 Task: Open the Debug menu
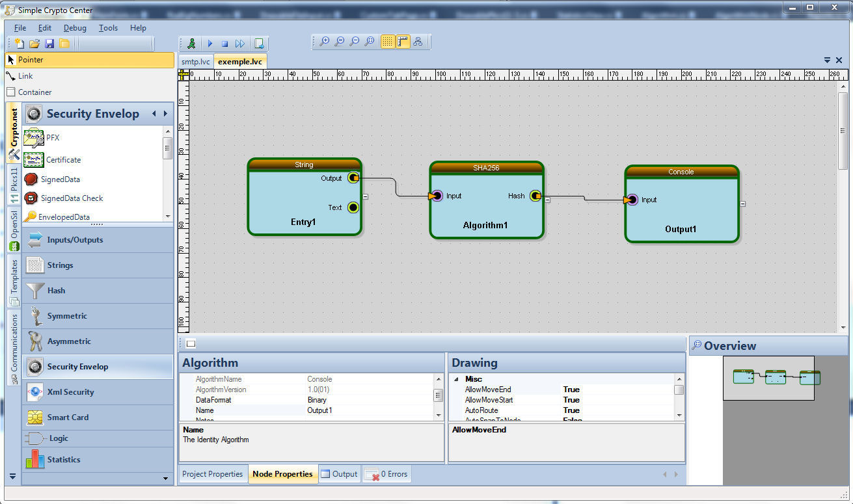click(75, 28)
